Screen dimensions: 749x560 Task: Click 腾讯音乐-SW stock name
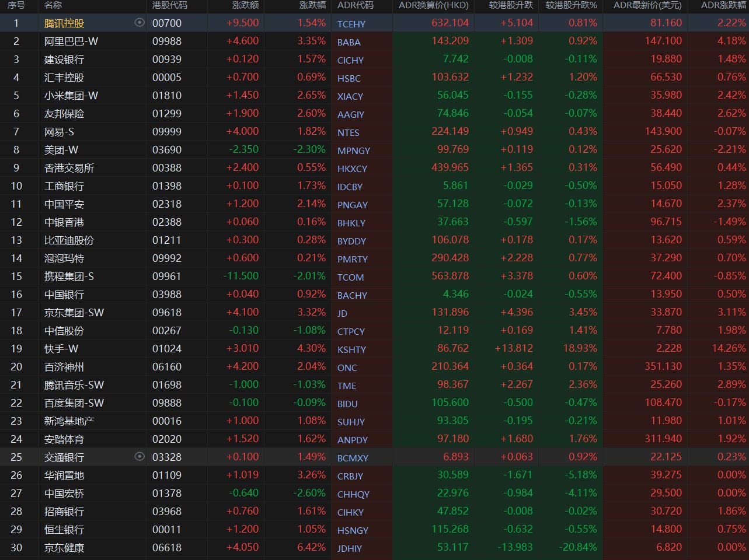point(74,385)
